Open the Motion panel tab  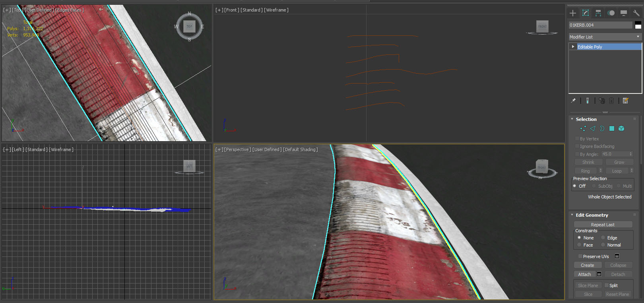pyautogui.click(x=611, y=13)
